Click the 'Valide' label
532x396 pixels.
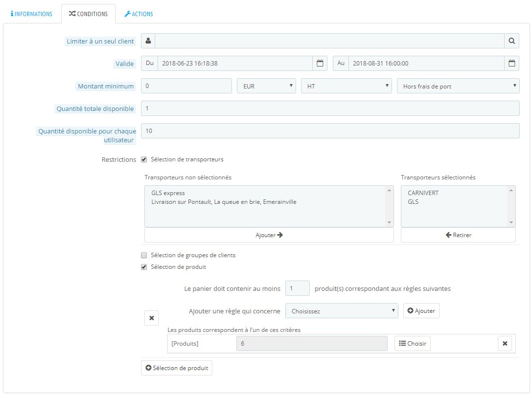(124, 64)
